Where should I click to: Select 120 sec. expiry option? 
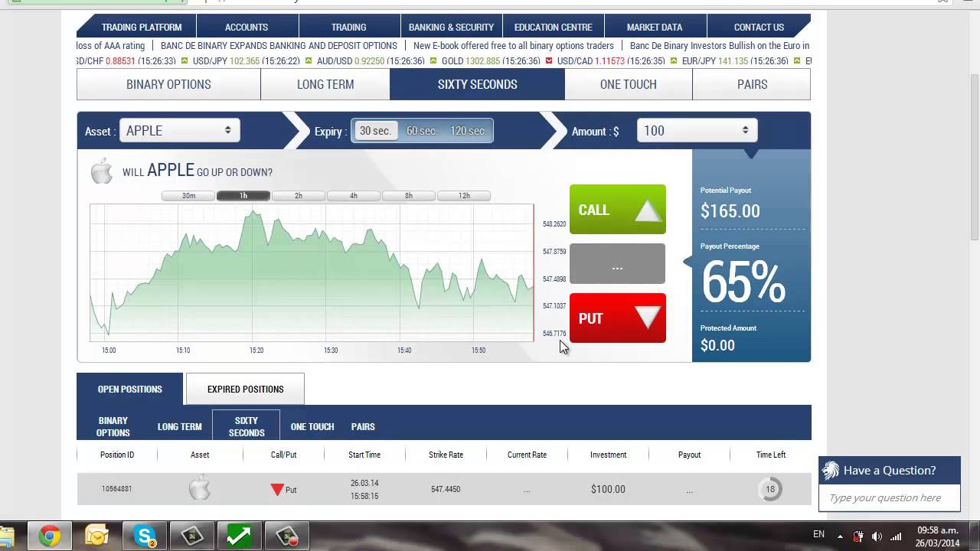pyautogui.click(x=468, y=131)
